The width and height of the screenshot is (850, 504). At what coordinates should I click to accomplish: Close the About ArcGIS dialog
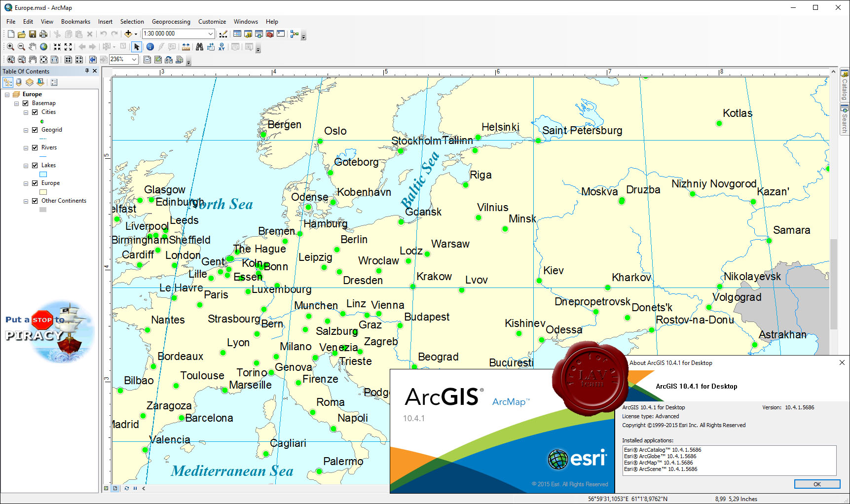(x=842, y=362)
